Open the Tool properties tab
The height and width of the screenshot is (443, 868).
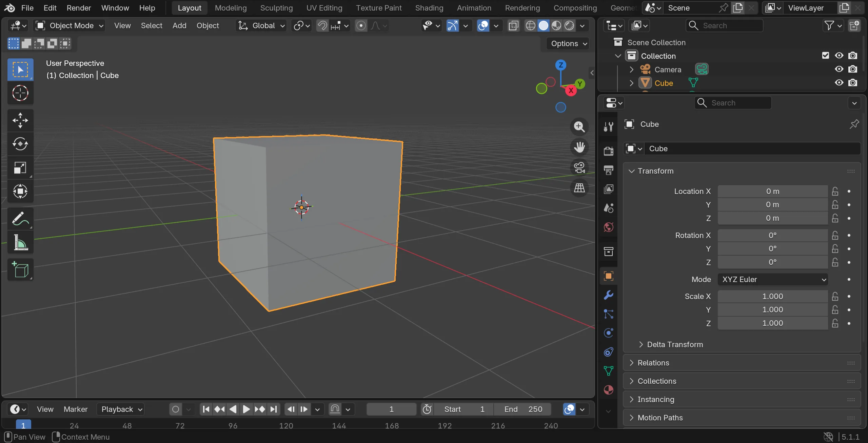[609, 127]
